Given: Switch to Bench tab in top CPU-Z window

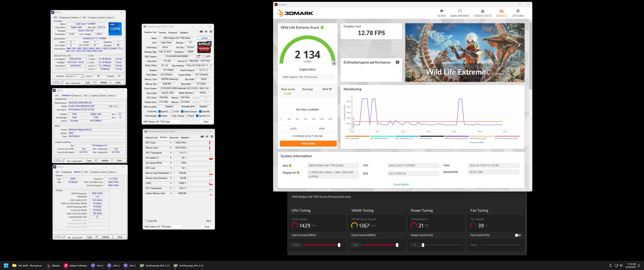Looking at the screenshot, I should [x=102, y=18].
